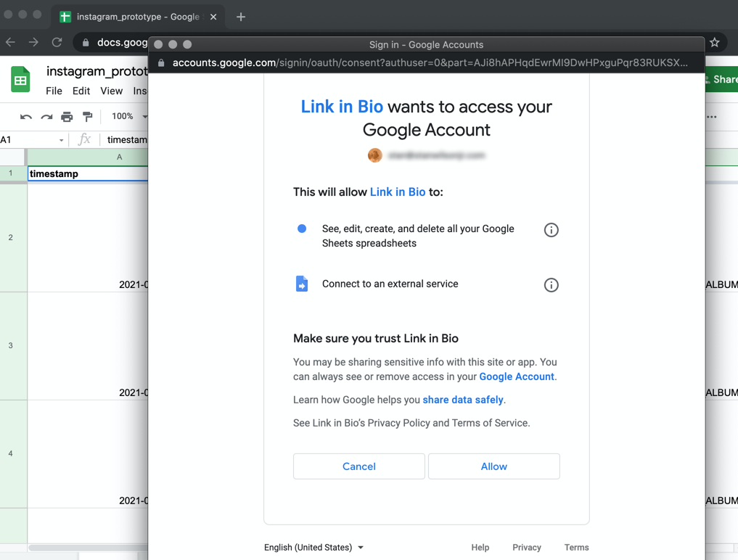Expand the English (United States) language dropdown
The image size is (738, 560).
314,548
